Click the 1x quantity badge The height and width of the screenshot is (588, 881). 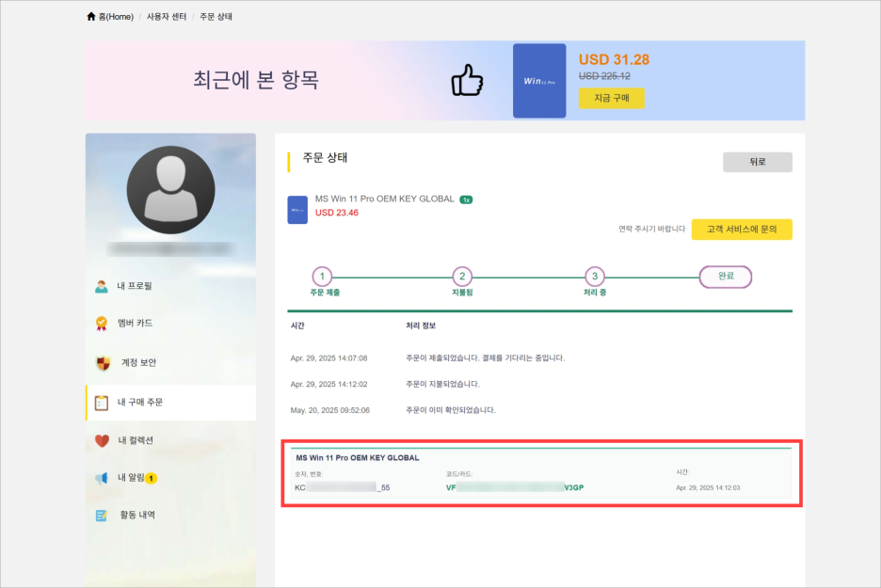click(x=466, y=199)
